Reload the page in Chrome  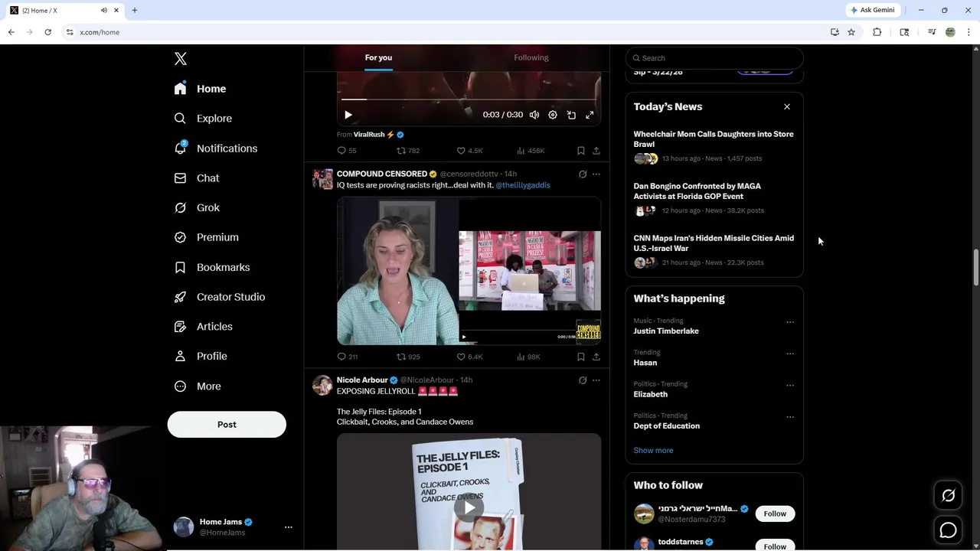tap(47, 32)
